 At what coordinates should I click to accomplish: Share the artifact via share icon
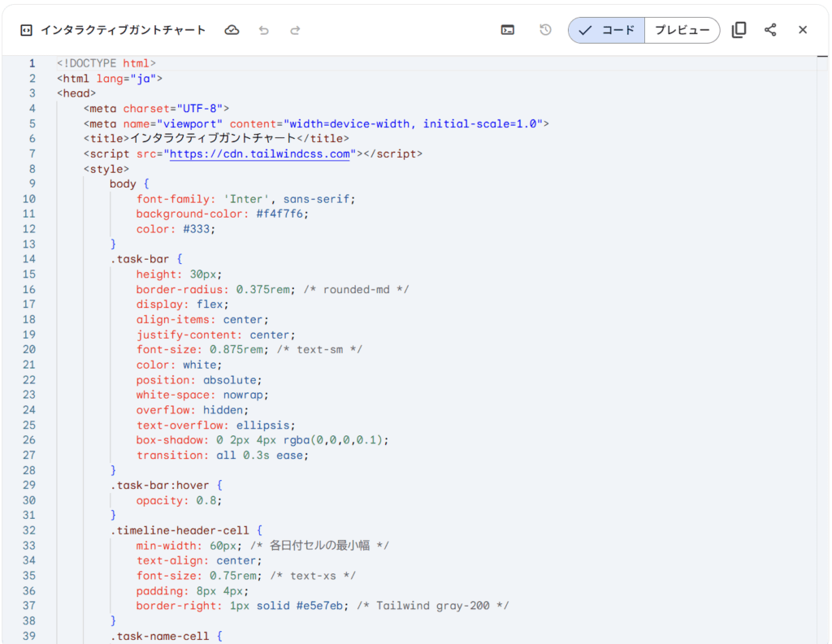point(770,30)
